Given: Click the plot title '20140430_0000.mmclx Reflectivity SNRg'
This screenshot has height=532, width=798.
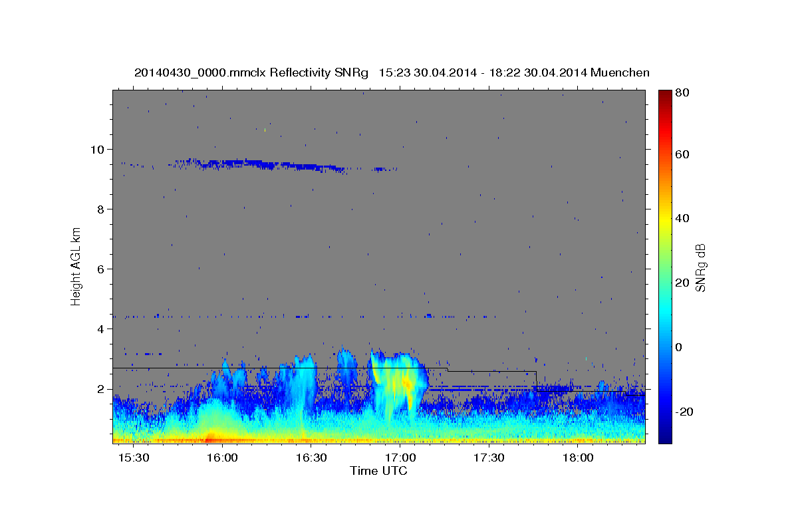Looking at the screenshot, I should [x=251, y=72].
